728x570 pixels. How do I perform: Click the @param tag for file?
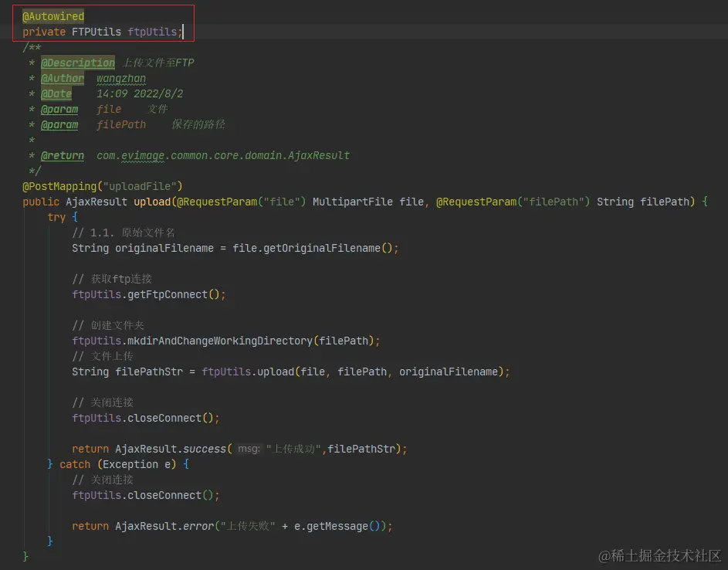click(59, 109)
